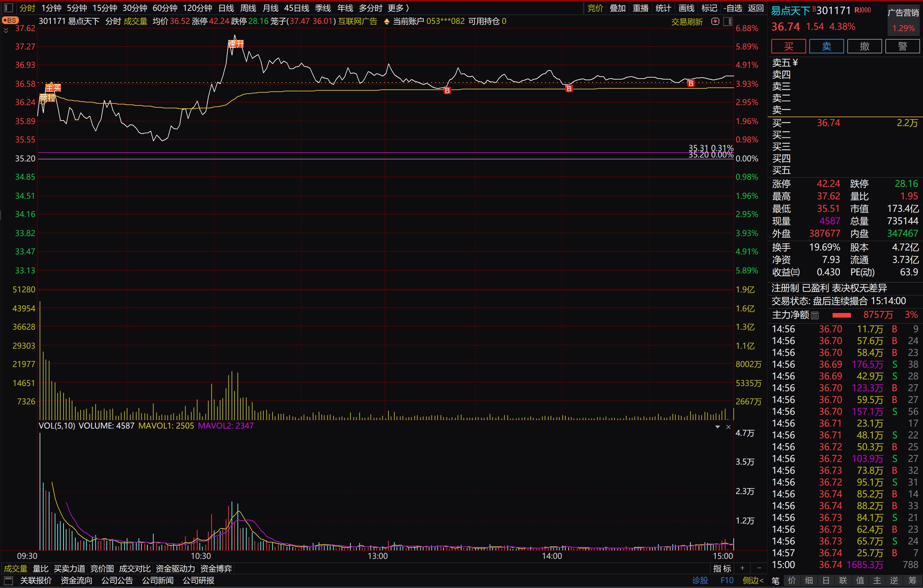Image resolution: width=923 pixels, height=588 pixels.
Task: Click the bell icon before 当前账户
Action: click(386, 22)
